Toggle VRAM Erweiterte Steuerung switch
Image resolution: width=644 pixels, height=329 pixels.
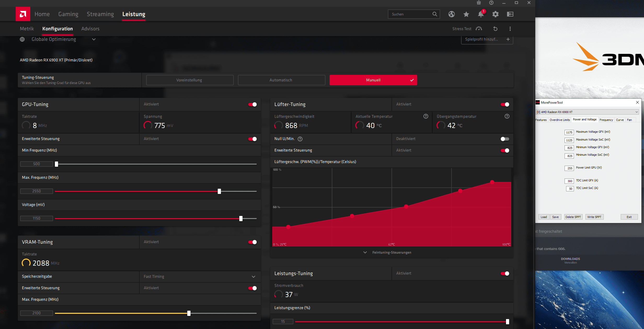coord(252,288)
